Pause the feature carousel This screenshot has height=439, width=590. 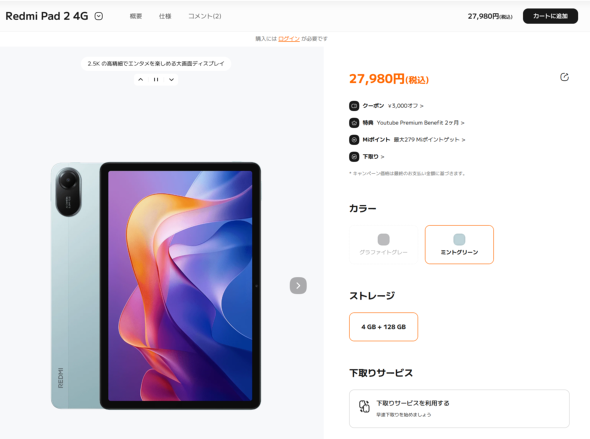[156, 80]
